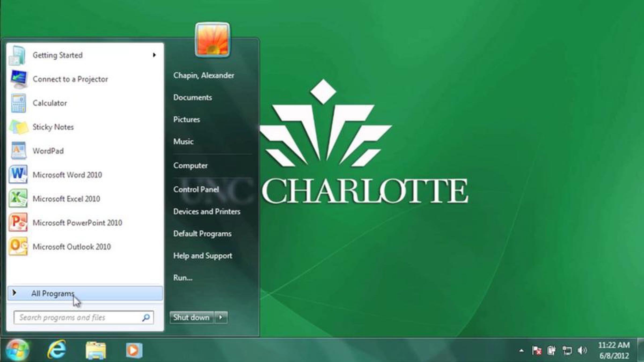The image size is (644, 362).
Task: Show hidden tray icons arrow
Action: click(x=521, y=350)
